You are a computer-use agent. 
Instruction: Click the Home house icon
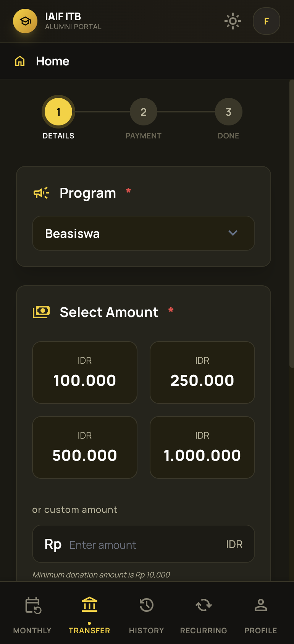click(x=19, y=60)
